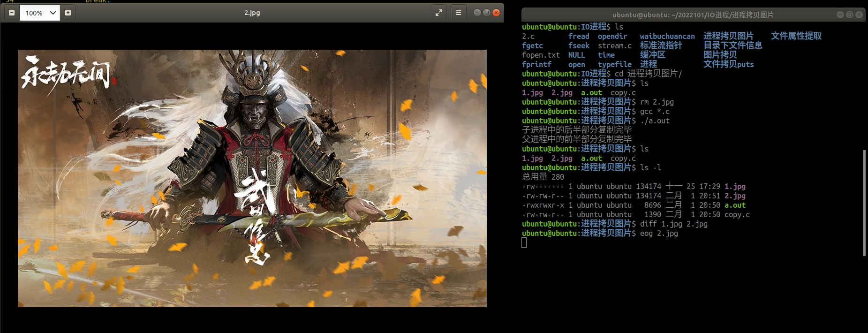
Task: Zoom out with the minus button
Action: tap(12, 13)
